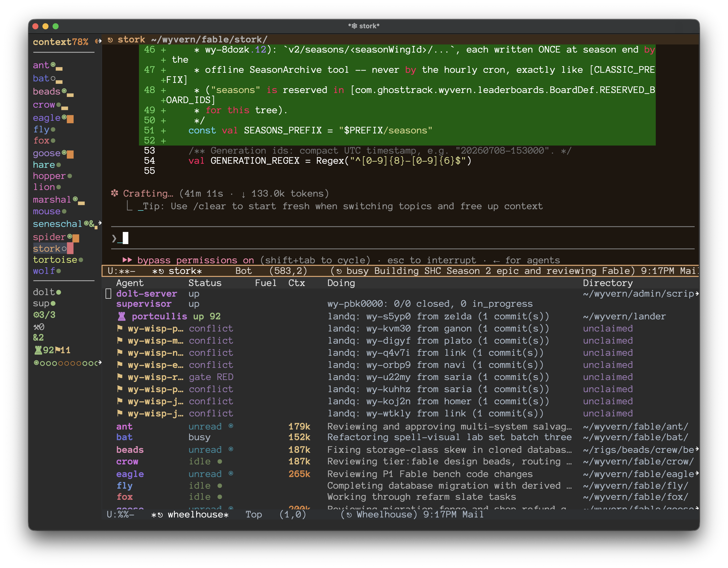Select the bat agent in sidebar

[x=41, y=78]
